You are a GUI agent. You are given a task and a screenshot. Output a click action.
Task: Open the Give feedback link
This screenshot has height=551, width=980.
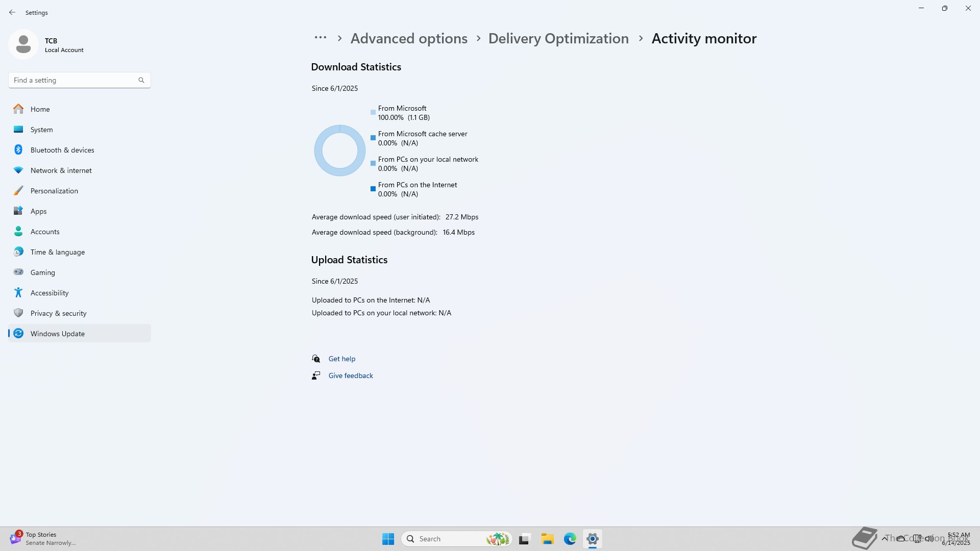(x=351, y=375)
